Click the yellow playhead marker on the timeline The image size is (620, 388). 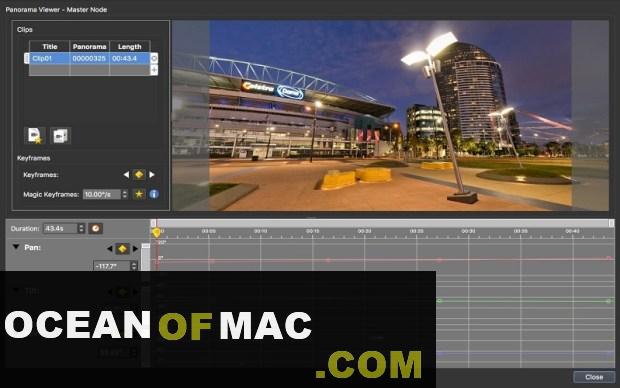(x=156, y=233)
